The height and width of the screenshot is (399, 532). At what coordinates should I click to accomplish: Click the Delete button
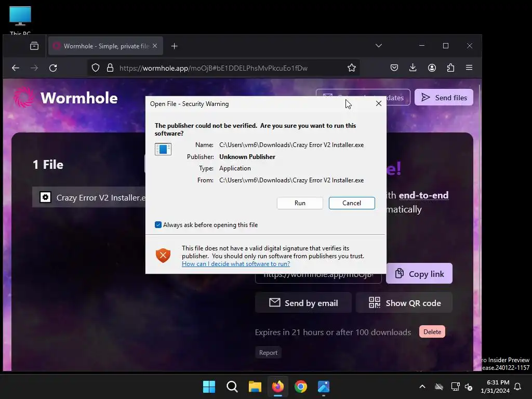click(432, 332)
